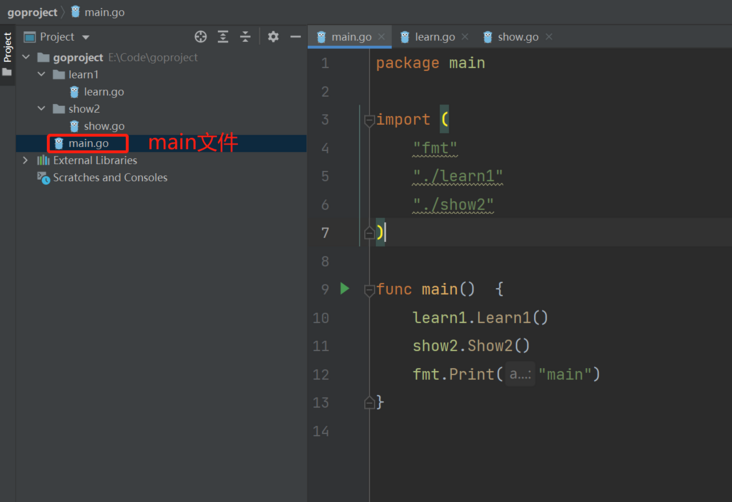Fold the import block at line 3
Screen dimensions: 732x502
(369, 120)
